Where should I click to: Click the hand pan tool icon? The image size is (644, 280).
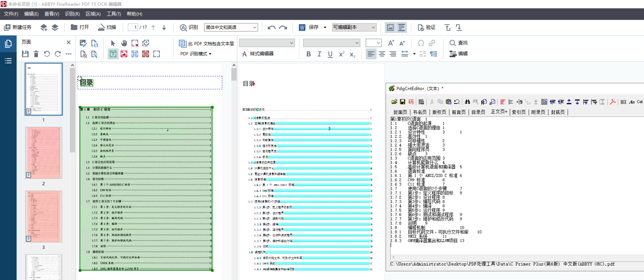124,43
